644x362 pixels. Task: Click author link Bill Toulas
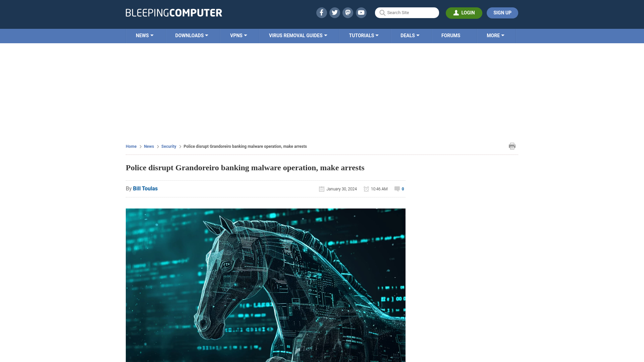pos(145,188)
